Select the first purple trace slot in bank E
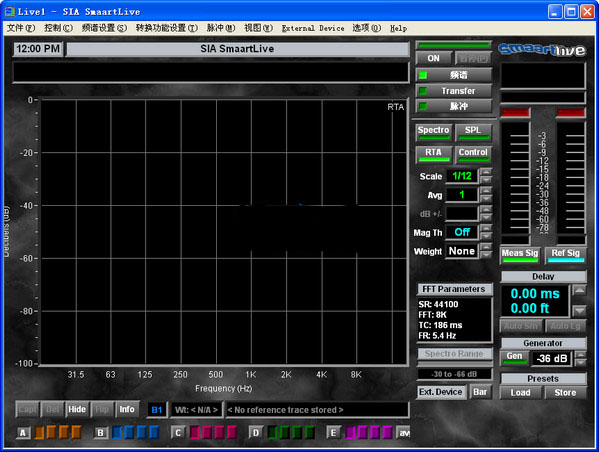599x452 pixels. [350, 433]
